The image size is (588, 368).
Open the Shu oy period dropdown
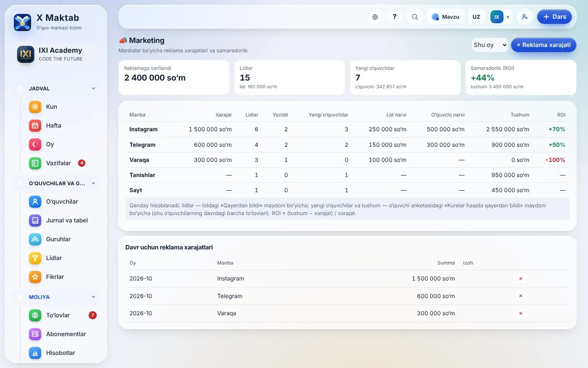(490, 45)
